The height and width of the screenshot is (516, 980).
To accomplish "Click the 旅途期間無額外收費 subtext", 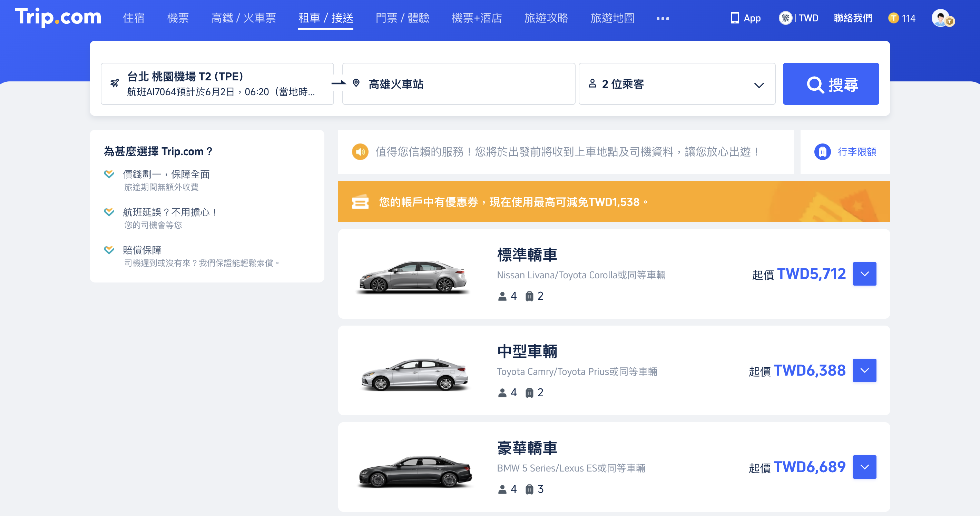I will click(161, 187).
